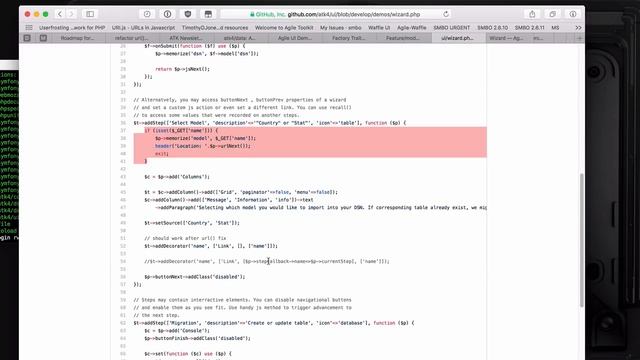640x360 pixels.
Task: Switch to the 'Agile UI Dem...' tab
Action: (x=295, y=38)
